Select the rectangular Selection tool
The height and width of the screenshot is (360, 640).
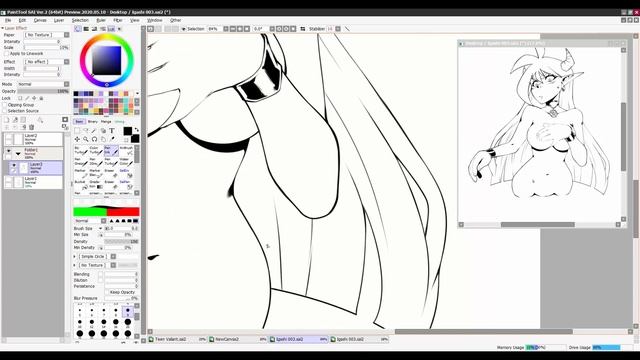pyautogui.click(x=77, y=131)
